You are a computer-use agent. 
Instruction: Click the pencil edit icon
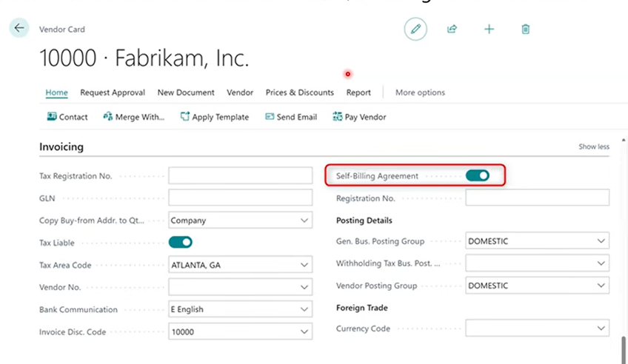coord(415,29)
